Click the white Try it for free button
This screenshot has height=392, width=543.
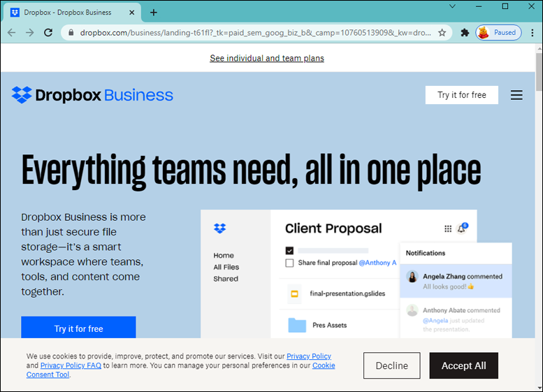point(462,95)
